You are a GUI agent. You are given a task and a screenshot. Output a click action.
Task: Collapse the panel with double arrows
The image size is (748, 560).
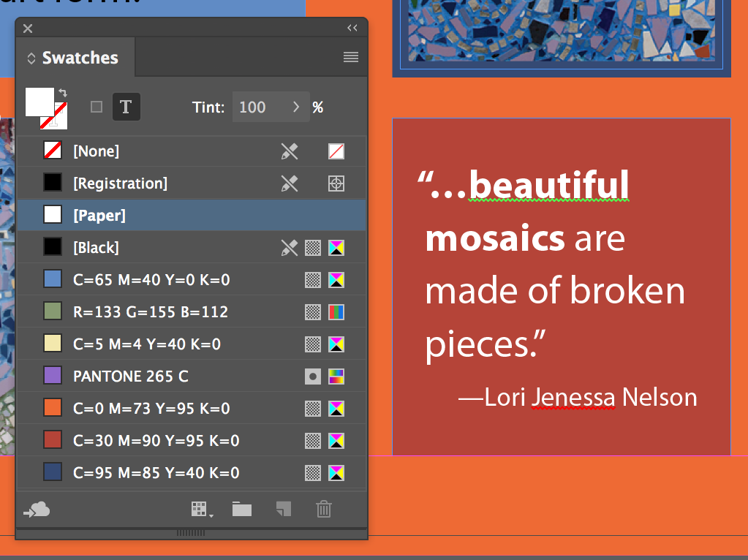point(352,28)
